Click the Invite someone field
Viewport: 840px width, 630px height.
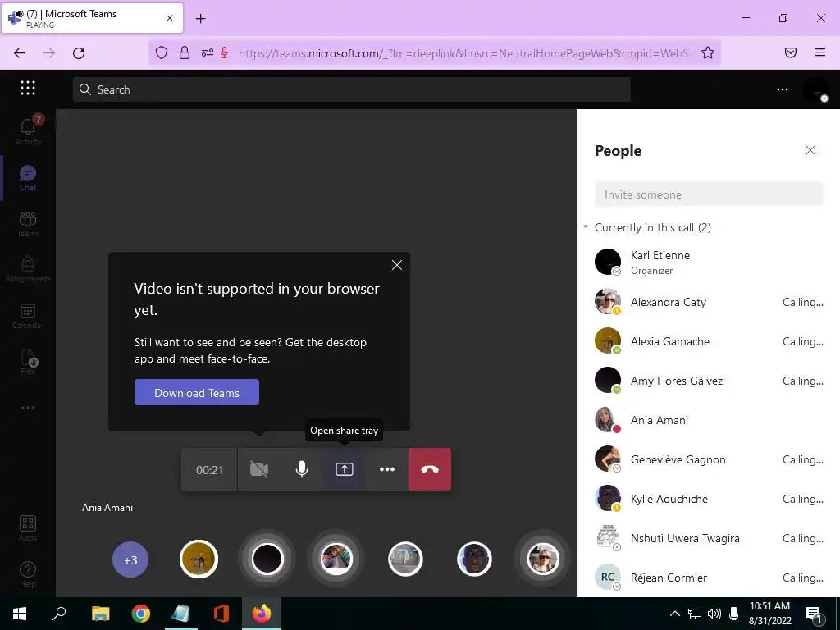[x=709, y=194]
